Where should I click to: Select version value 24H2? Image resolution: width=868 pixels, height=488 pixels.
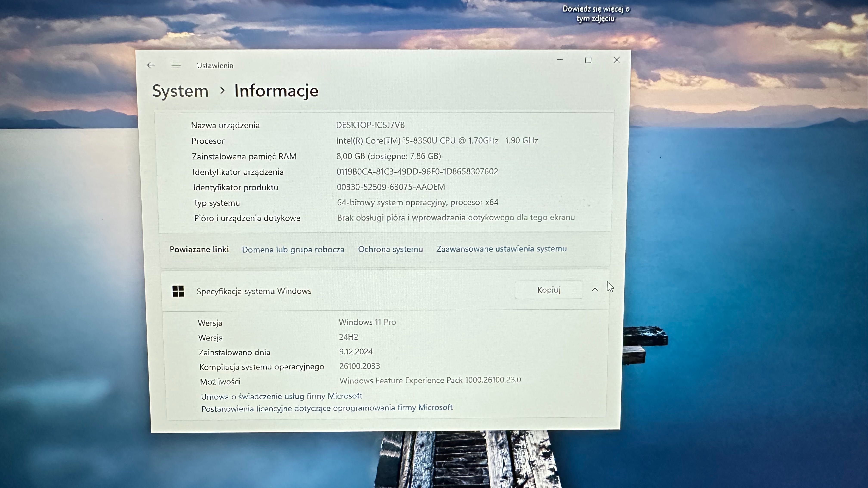click(348, 337)
